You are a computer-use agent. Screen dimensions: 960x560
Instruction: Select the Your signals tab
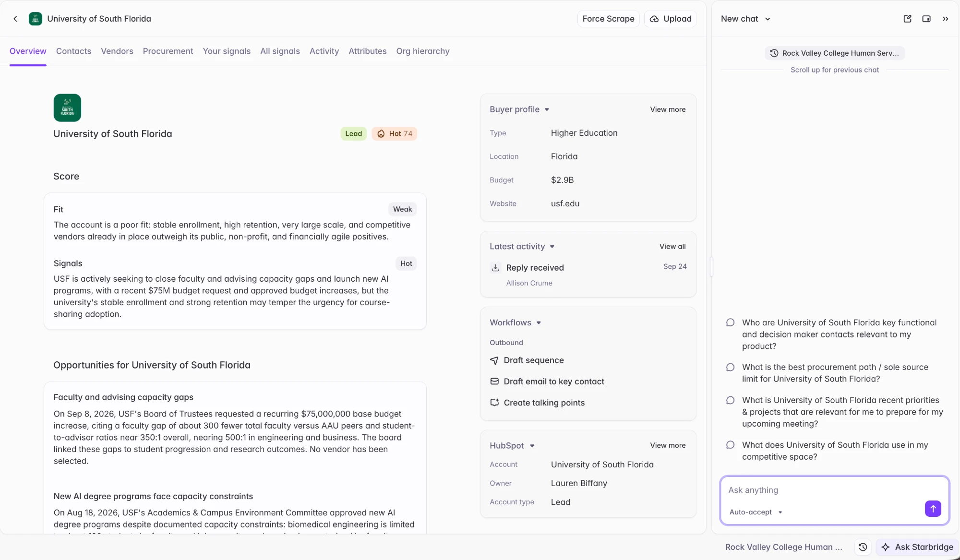click(x=227, y=51)
